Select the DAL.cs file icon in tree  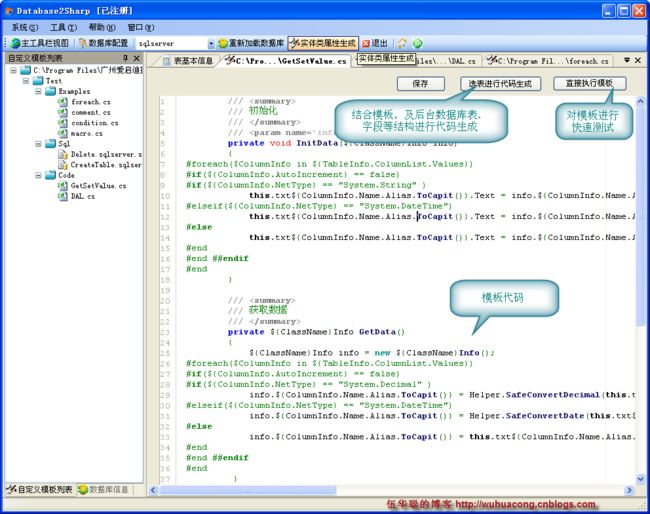pyautogui.click(x=63, y=196)
